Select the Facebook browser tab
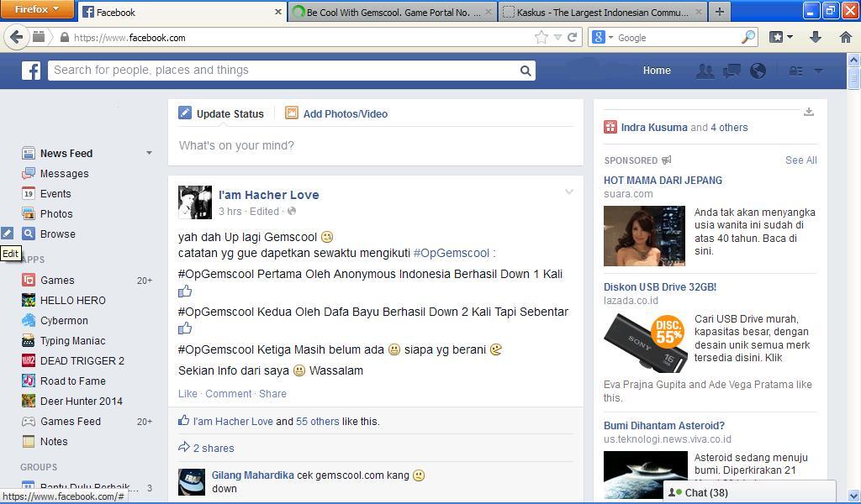Screen dimensions: 861x504 pyautogui.click(x=182, y=12)
